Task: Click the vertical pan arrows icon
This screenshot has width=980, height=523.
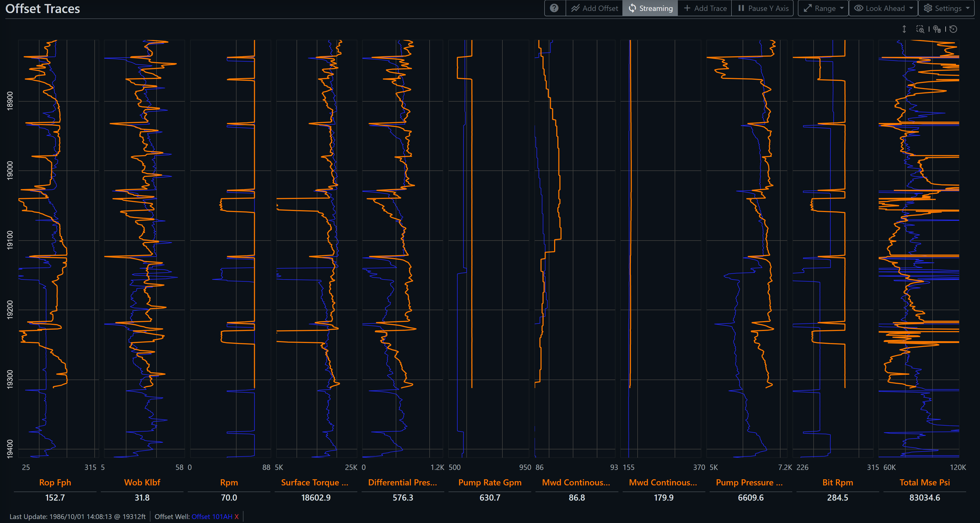Action: [x=904, y=29]
